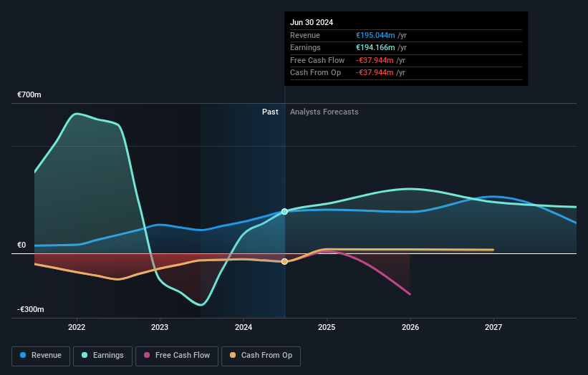Screen dimensions: 588x375
Task: Click the 2023 axis label
Action: tap(160, 328)
